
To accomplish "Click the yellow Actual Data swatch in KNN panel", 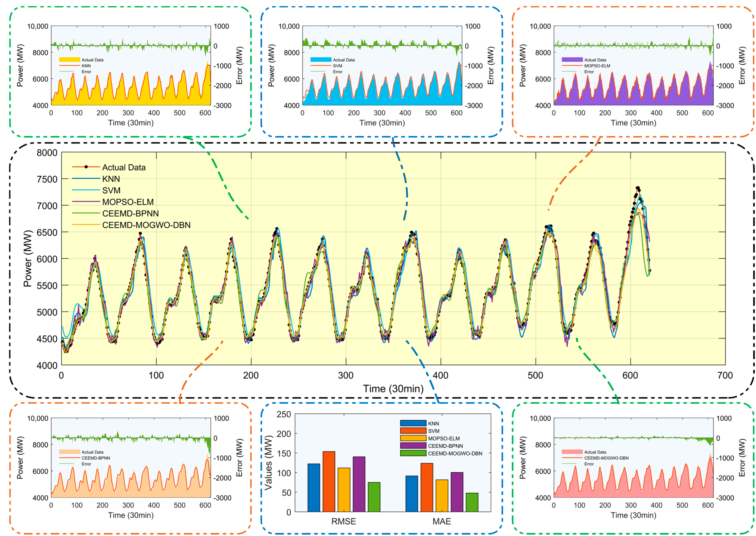I will click(x=69, y=60).
